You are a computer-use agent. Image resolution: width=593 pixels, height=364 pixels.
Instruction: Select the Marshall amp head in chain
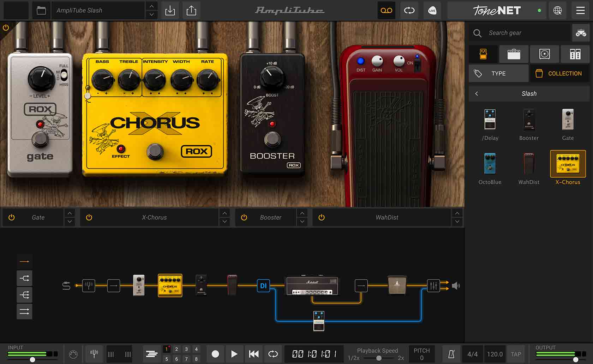(x=312, y=285)
